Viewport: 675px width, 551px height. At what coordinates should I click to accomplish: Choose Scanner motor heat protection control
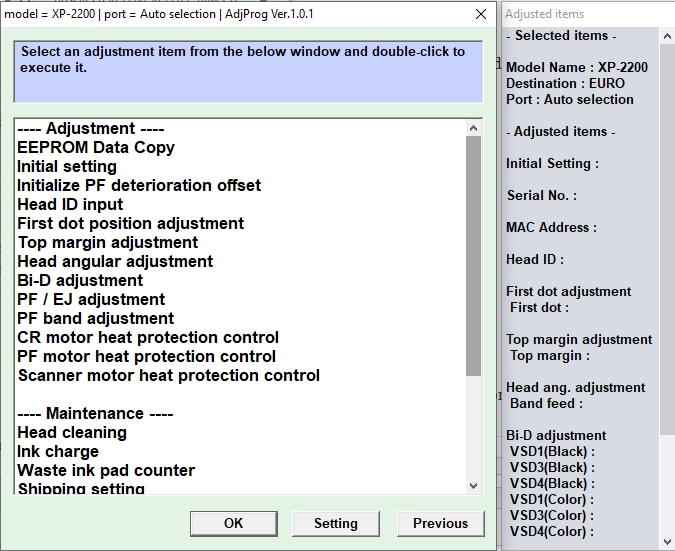[168, 375]
